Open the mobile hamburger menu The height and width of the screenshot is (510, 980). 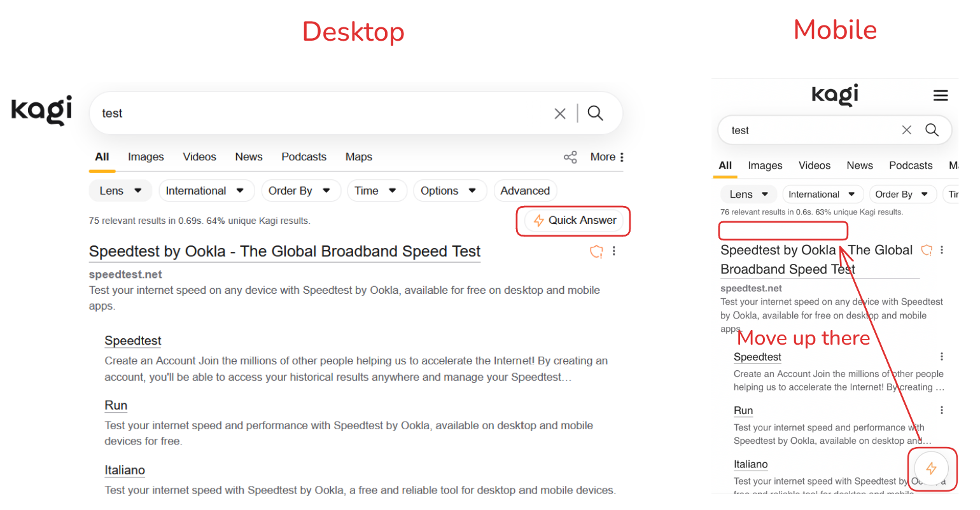coord(941,96)
